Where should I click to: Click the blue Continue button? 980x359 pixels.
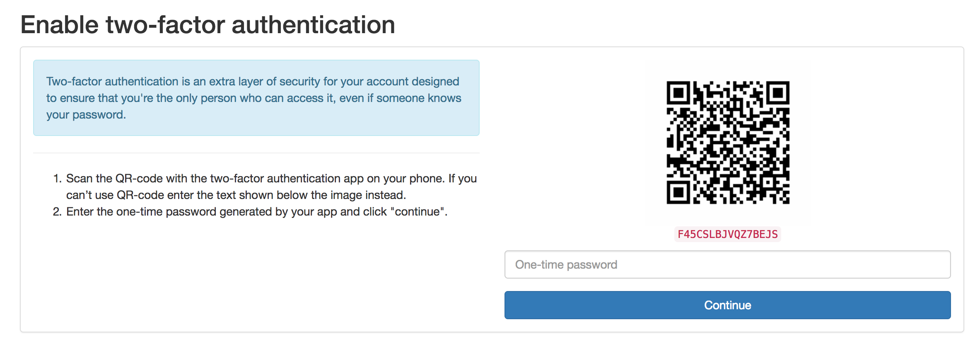click(x=727, y=305)
